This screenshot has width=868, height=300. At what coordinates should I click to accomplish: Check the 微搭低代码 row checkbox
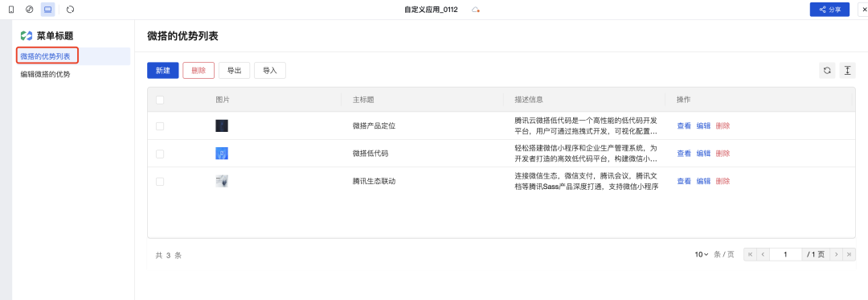click(160, 154)
